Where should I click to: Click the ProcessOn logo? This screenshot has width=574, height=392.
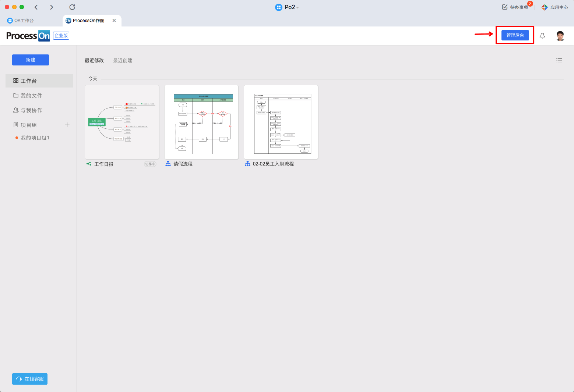[28, 36]
